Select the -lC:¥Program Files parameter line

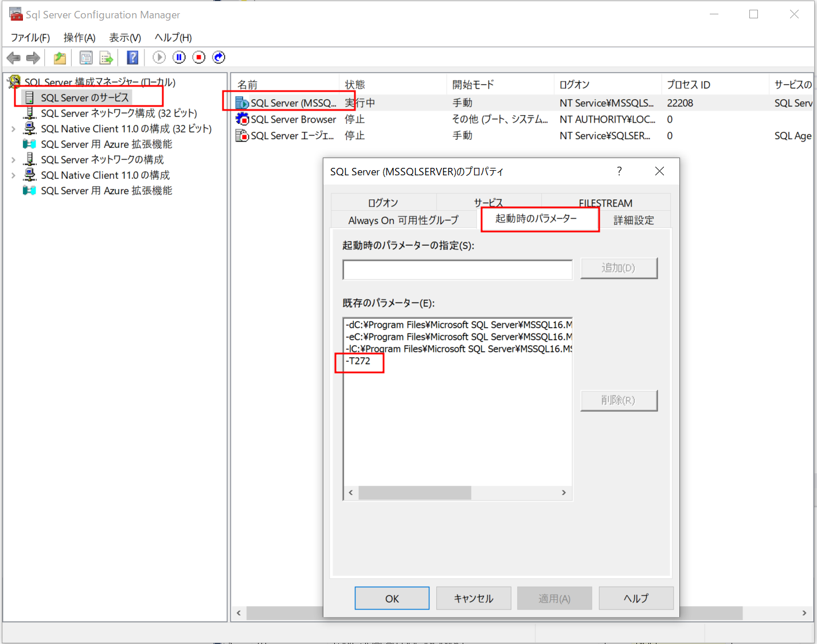tap(459, 349)
